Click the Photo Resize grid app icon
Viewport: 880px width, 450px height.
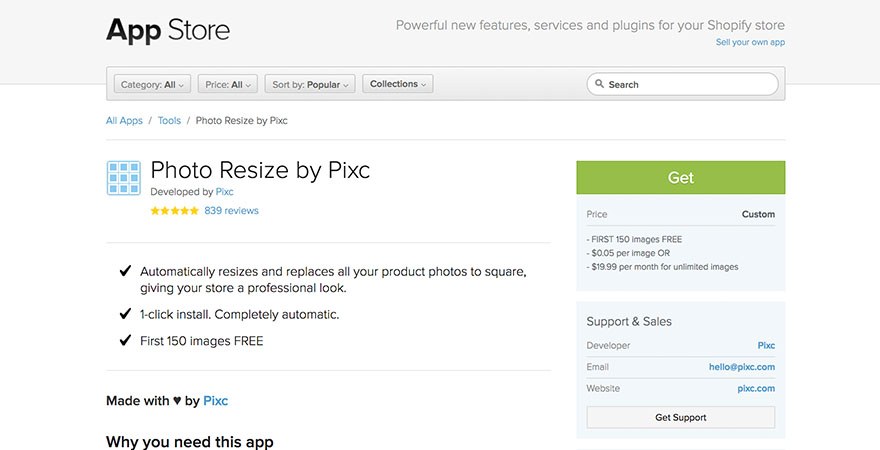tap(123, 178)
